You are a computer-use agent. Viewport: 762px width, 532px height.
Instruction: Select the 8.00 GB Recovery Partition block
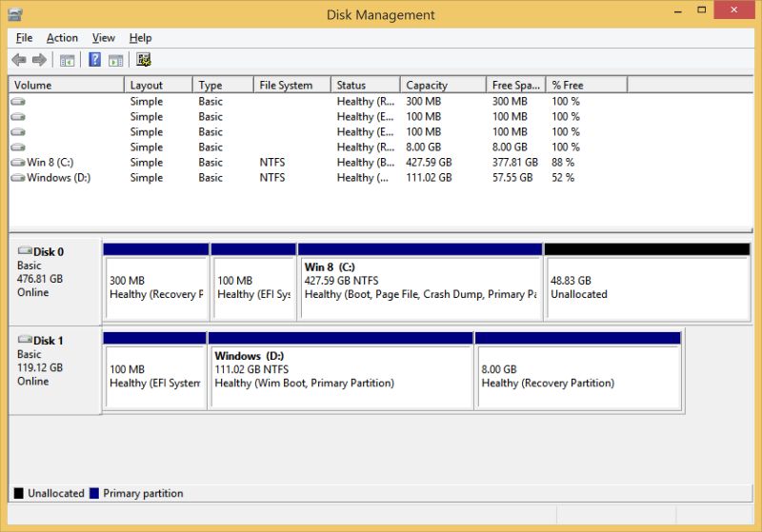tap(578, 371)
